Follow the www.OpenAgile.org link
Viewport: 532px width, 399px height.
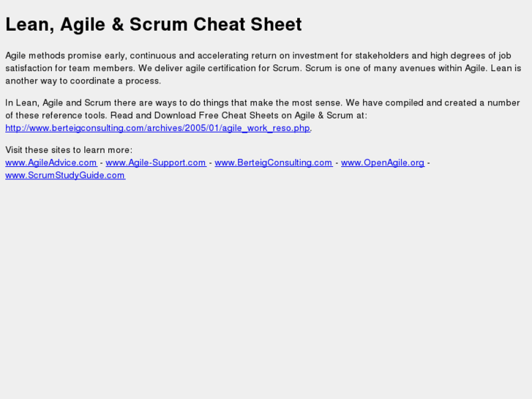(x=382, y=163)
